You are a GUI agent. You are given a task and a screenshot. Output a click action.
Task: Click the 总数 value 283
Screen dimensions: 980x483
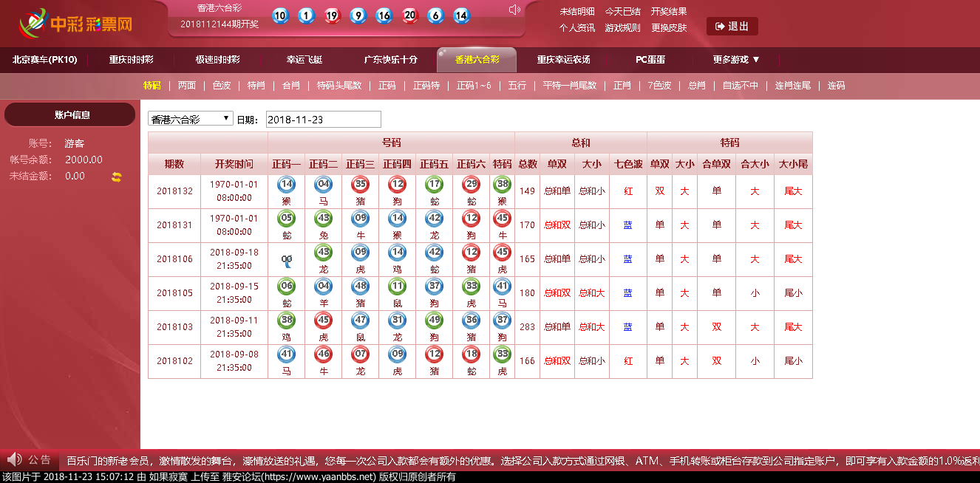(x=527, y=327)
